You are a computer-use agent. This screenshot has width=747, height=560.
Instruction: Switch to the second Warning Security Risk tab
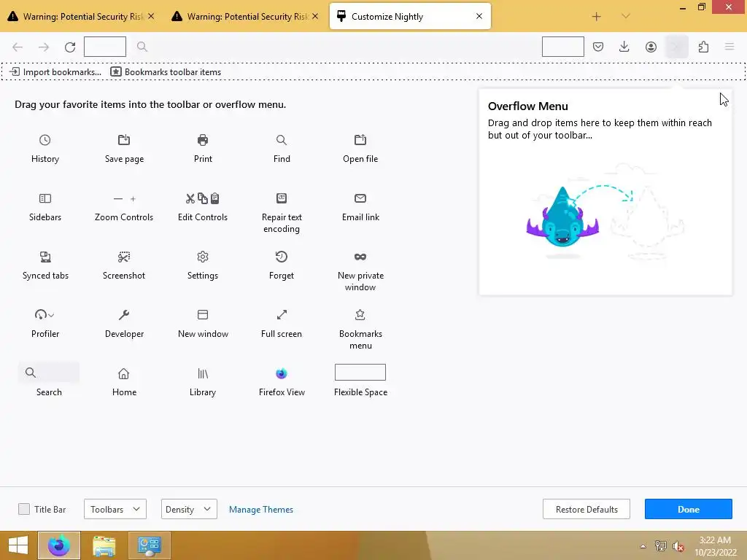pos(245,16)
